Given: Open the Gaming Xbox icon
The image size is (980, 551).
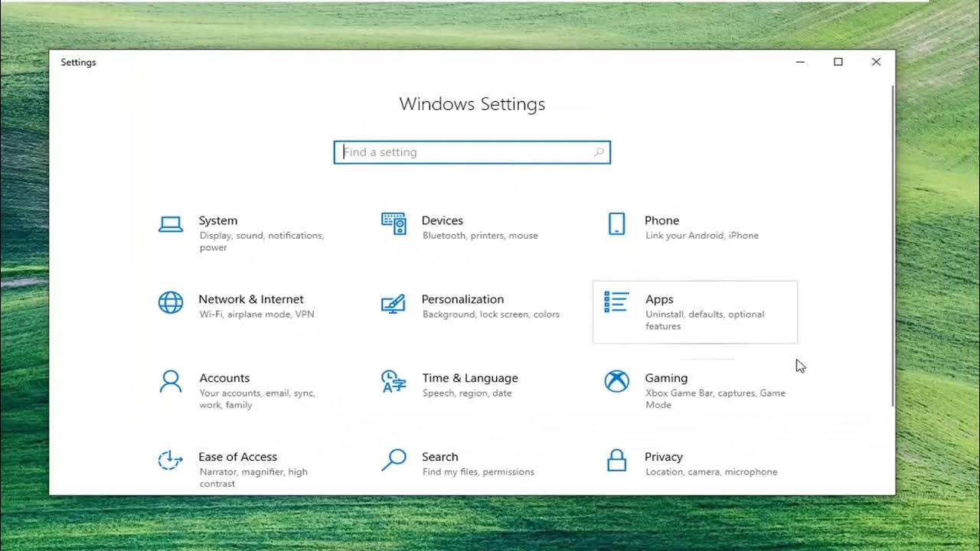Looking at the screenshot, I should (616, 381).
